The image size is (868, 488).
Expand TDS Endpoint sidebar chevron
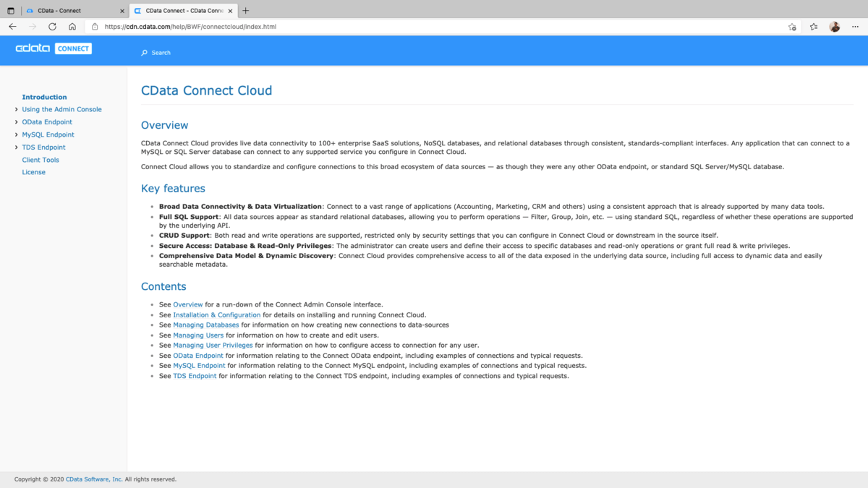pos(17,147)
